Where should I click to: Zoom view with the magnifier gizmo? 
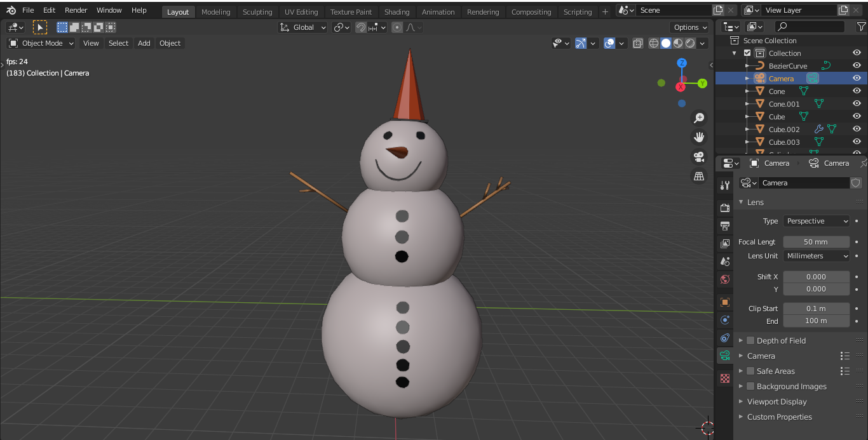(699, 117)
